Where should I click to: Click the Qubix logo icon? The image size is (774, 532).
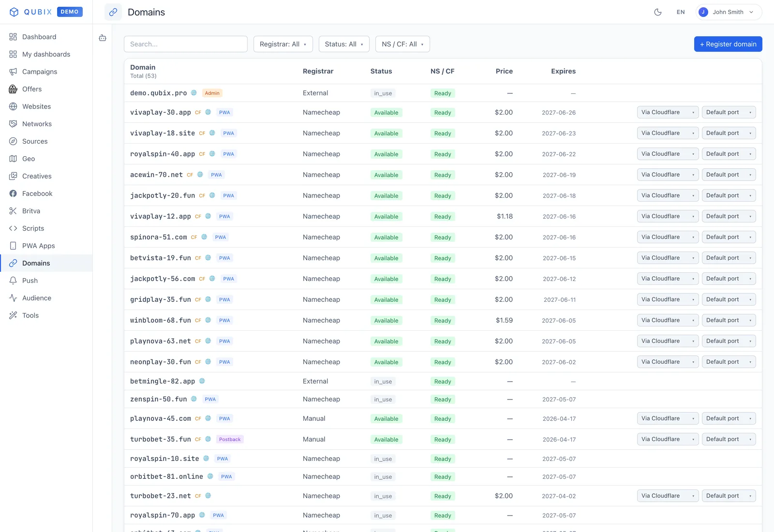tap(14, 12)
